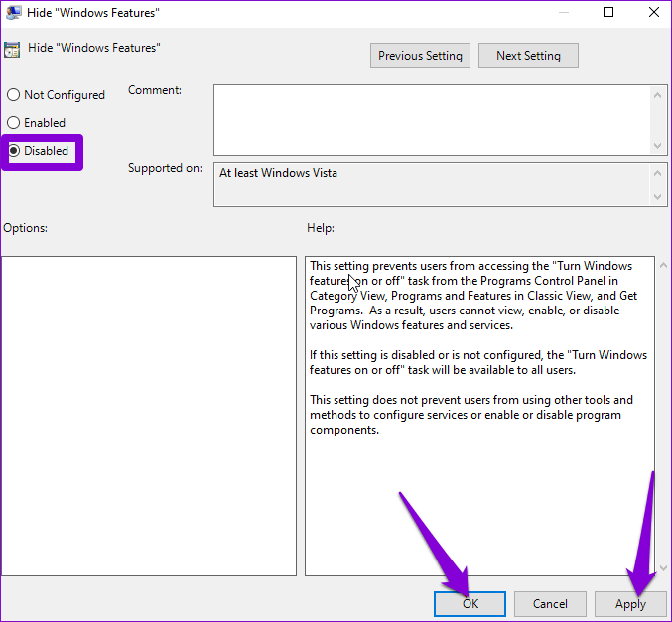
Task: Click the policy setting icon beside heading
Action: pos(12,50)
